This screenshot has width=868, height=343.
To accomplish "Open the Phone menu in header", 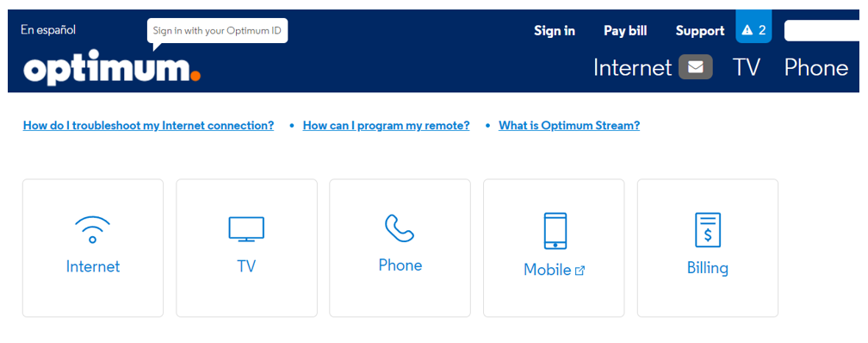I will point(816,67).
